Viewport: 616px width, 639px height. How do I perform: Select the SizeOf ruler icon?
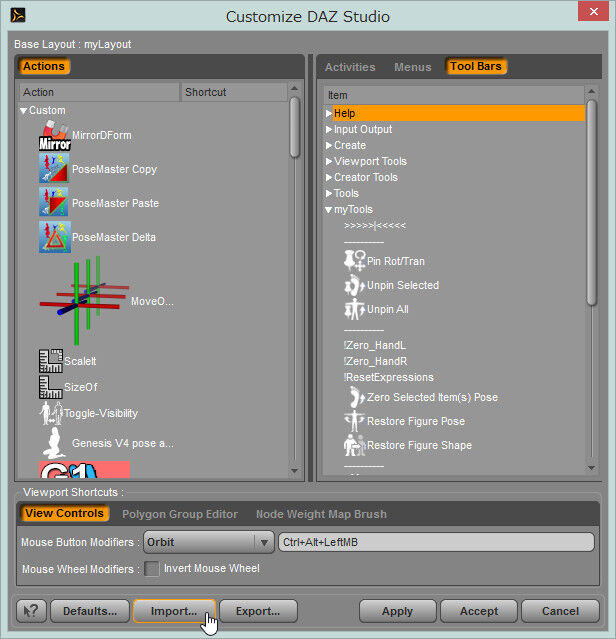tap(51, 387)
